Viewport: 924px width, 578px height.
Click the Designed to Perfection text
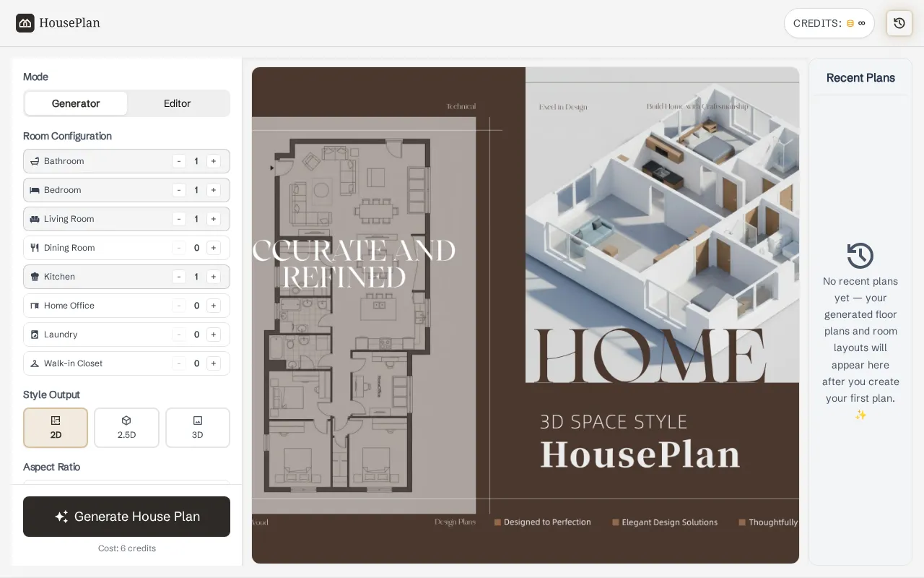547,522
